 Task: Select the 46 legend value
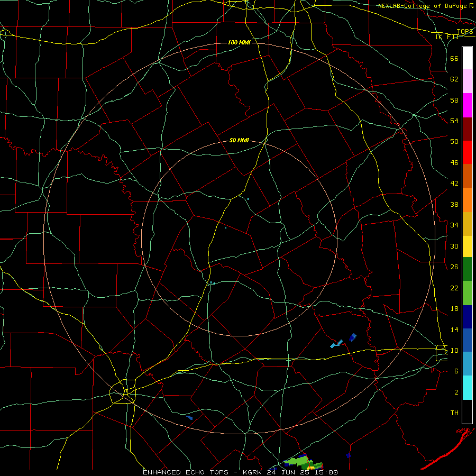[454, 163]
